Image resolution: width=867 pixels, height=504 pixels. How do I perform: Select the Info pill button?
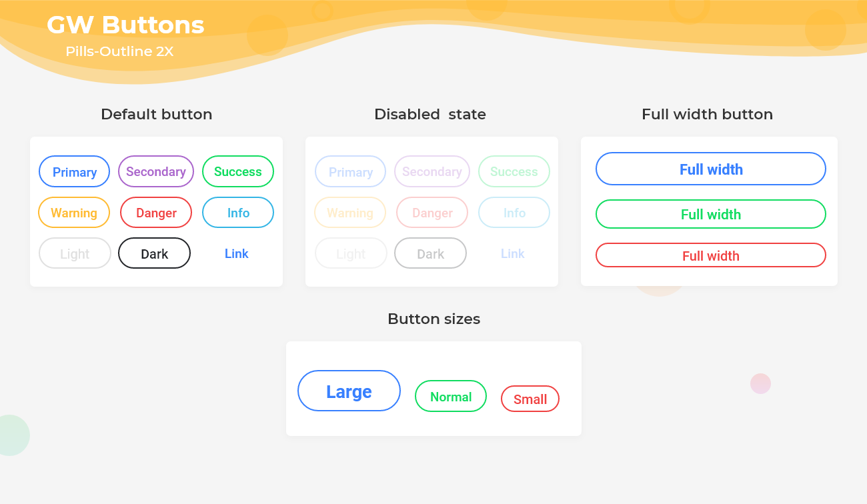pyautogui.click(x=238, y=213)
